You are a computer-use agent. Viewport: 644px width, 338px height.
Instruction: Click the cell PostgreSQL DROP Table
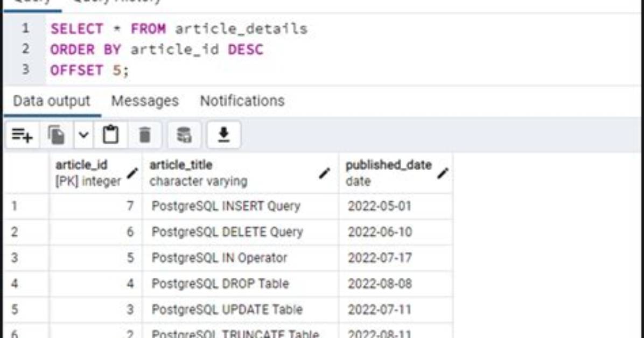(241, 284)
